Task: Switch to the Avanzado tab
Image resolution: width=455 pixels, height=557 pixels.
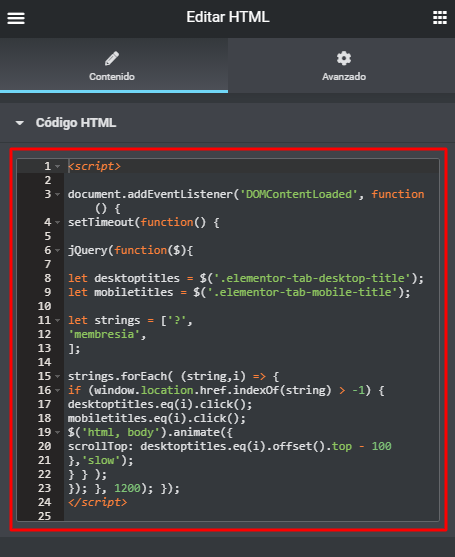Action: [x=341, y=66]
